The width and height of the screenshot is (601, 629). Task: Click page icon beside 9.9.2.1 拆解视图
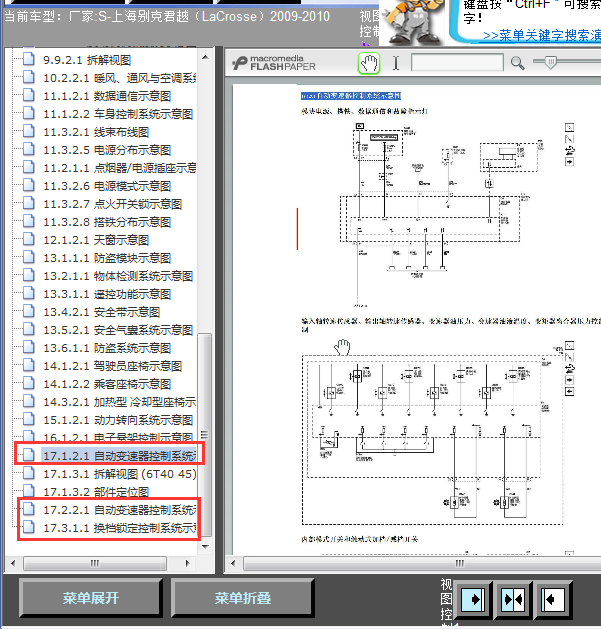tap(28, 59)
